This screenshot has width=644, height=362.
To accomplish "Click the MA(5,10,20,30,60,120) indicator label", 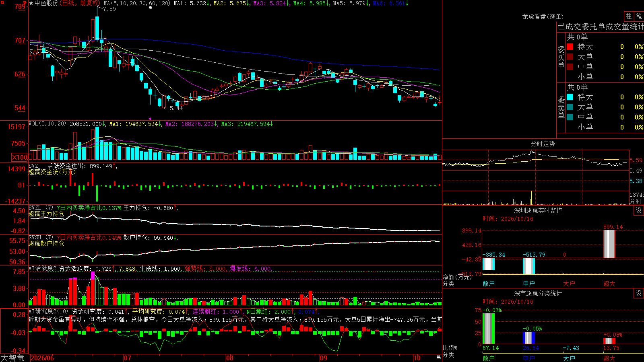I will (x=137, y=3).
